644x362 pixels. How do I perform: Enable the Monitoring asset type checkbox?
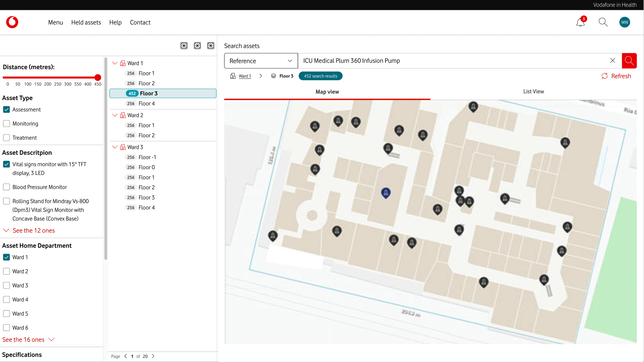pos(7,124)
